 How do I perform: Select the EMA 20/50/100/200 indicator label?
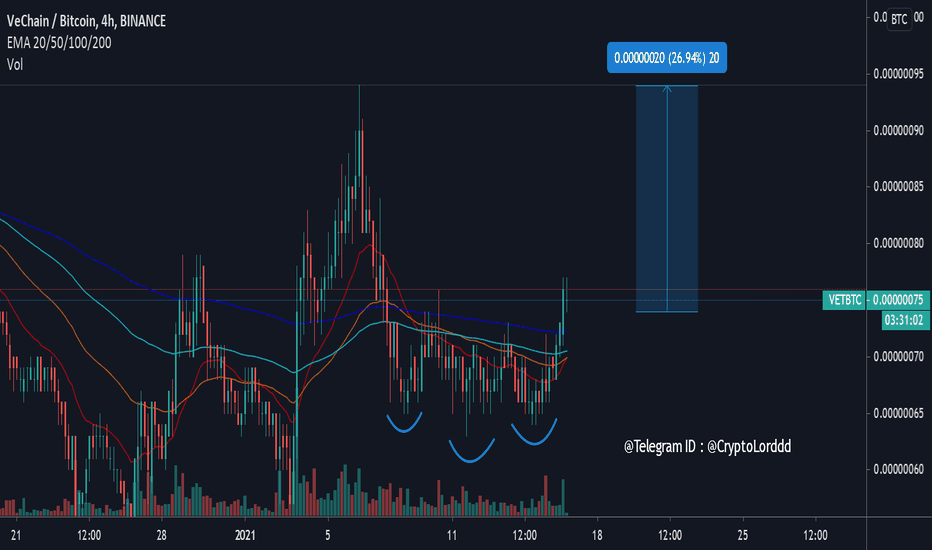pos(59,42)
